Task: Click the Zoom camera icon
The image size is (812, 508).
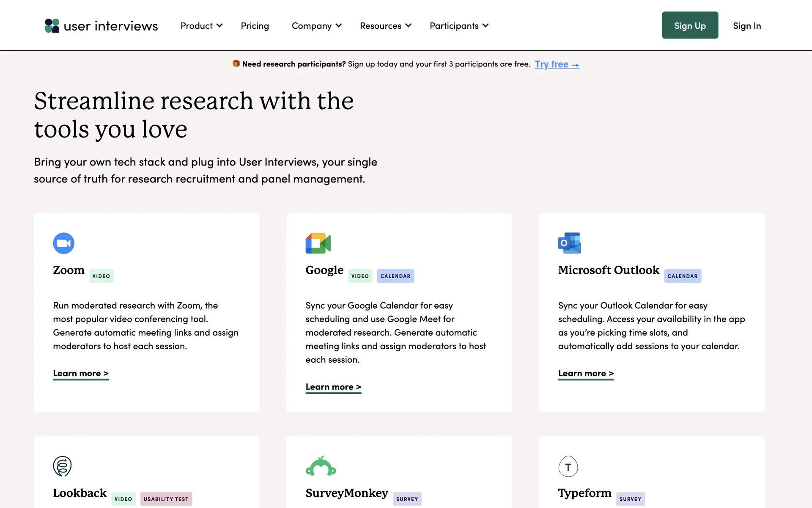Action: point(63,243)
